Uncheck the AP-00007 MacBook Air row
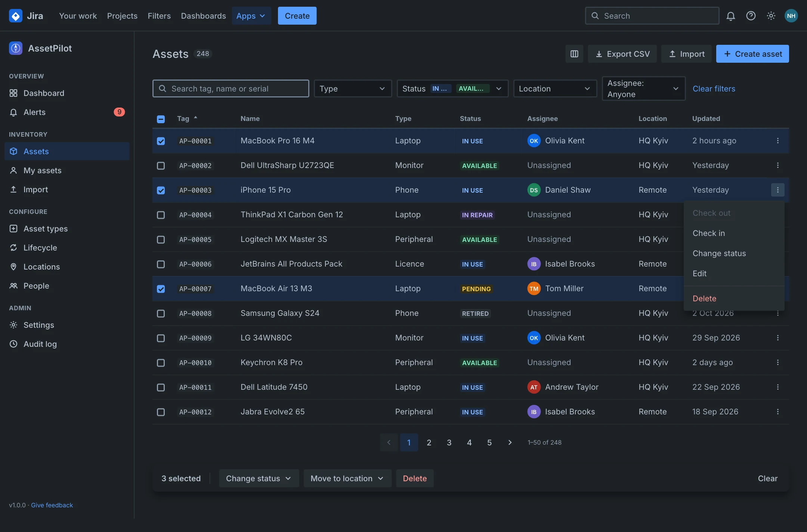807x532 pixels. (161, 289)
